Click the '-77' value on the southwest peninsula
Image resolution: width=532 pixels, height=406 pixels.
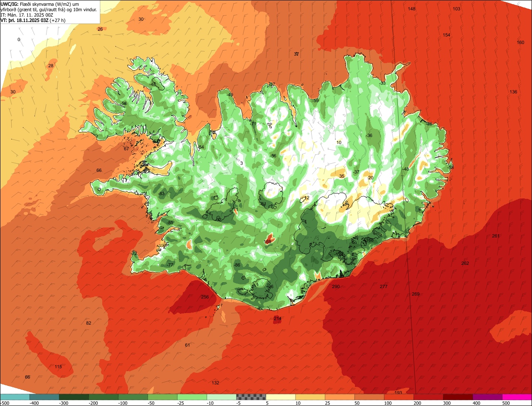click(x=170, y=265)
